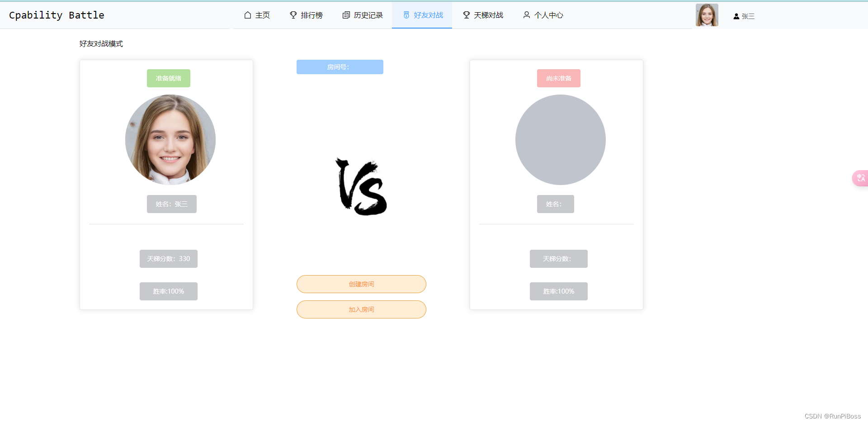Screen dimensions: 868x423
Task: Click the 张三 username in the header
Action: [x=748, y=16]
